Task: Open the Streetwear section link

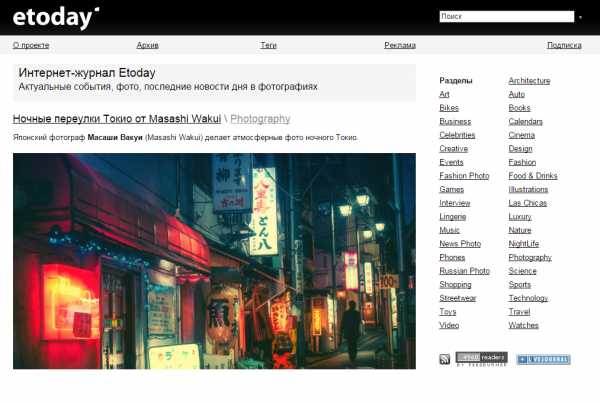Action: click(x=458, y=298)
